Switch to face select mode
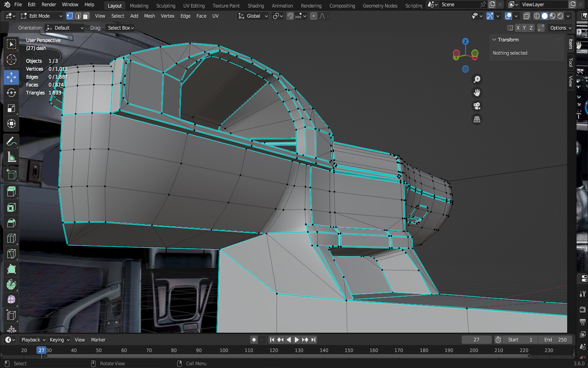The width and height of the screenshot is (588, 368). pos(86,16)
